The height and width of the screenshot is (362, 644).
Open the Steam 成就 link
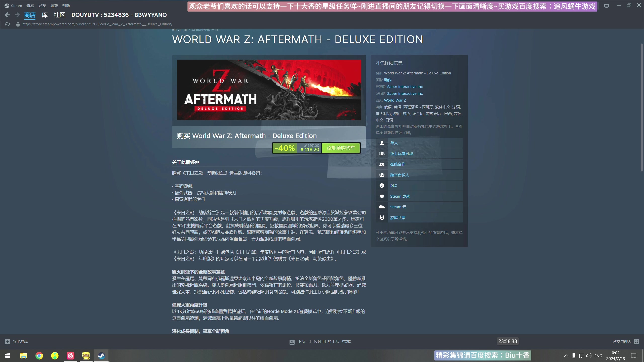coord(400,196)
